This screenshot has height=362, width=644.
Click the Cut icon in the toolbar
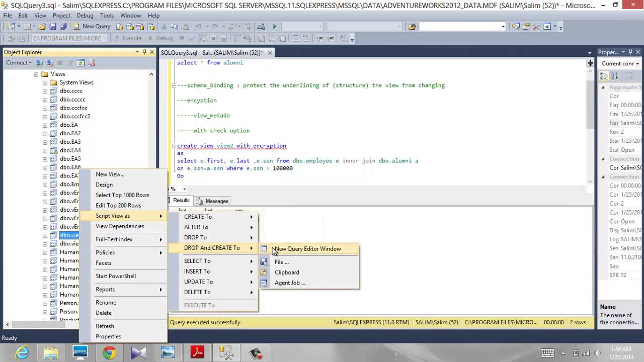pos(164,27)
